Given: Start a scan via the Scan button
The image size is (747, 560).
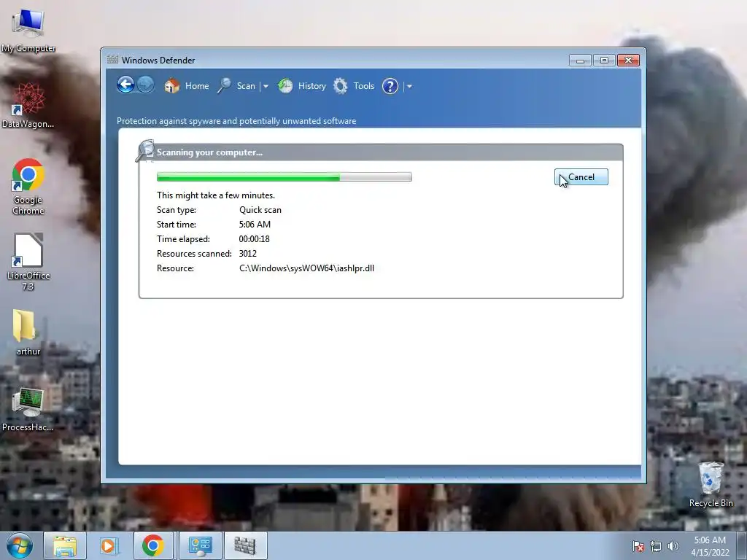Looking at the screenshot, I should tap(236, 86).
